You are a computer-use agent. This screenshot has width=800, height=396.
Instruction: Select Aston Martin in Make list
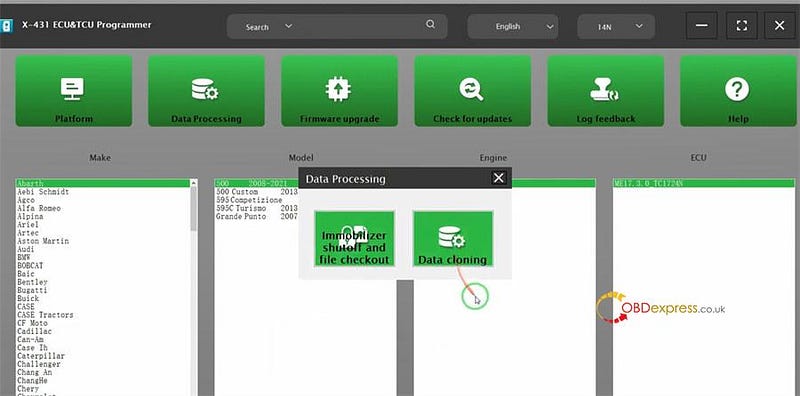(103, 241)
